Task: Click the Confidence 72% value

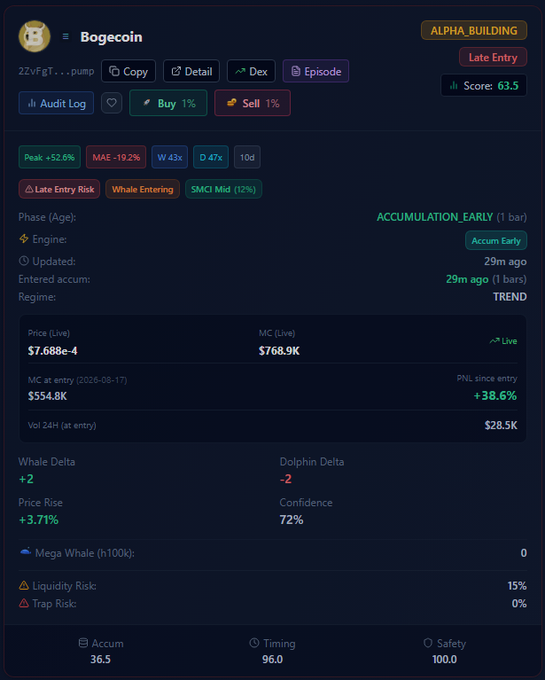Action: point(291,520)
